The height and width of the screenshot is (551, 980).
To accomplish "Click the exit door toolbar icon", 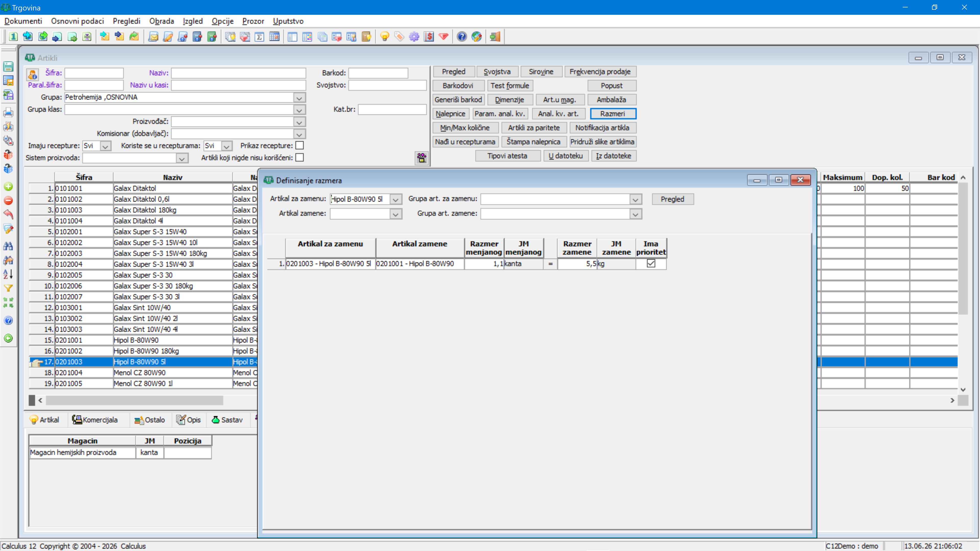I will coord(495,36).
